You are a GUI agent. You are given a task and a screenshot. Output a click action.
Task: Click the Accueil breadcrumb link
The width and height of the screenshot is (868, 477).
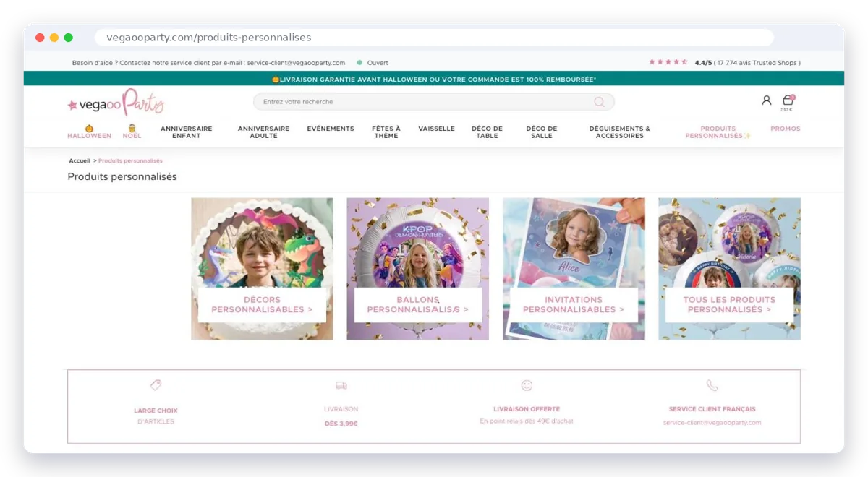tap(80, 160)
